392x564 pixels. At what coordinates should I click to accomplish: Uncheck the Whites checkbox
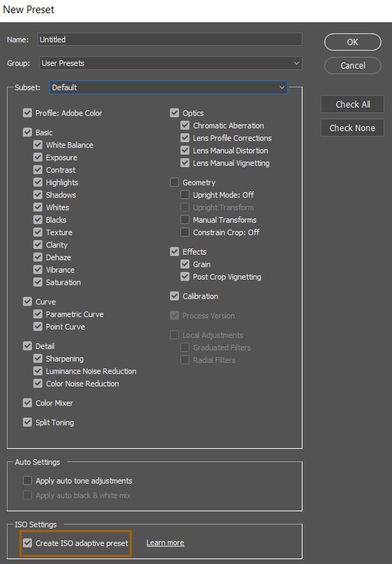coord(37,207)
